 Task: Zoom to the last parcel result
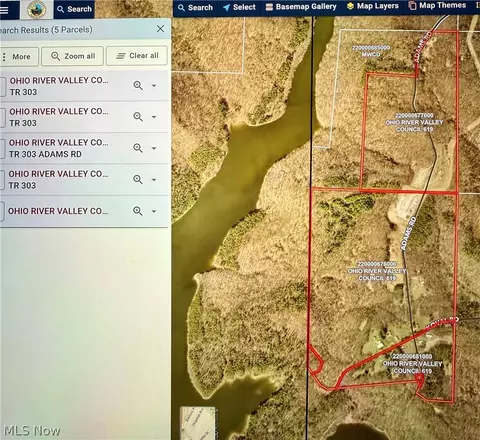(x=138, y=211)
